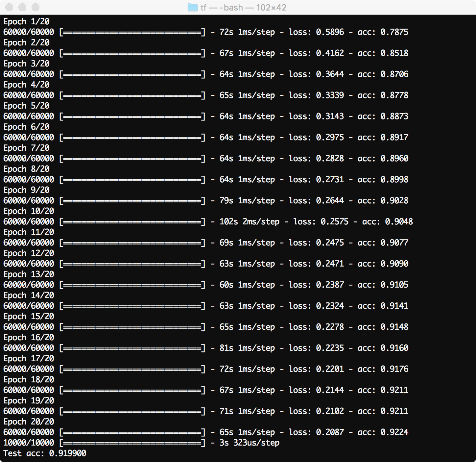Click the 'Epoch 9/20' line
The height and width of the screenshot is (462, 476).
[26, 190]
